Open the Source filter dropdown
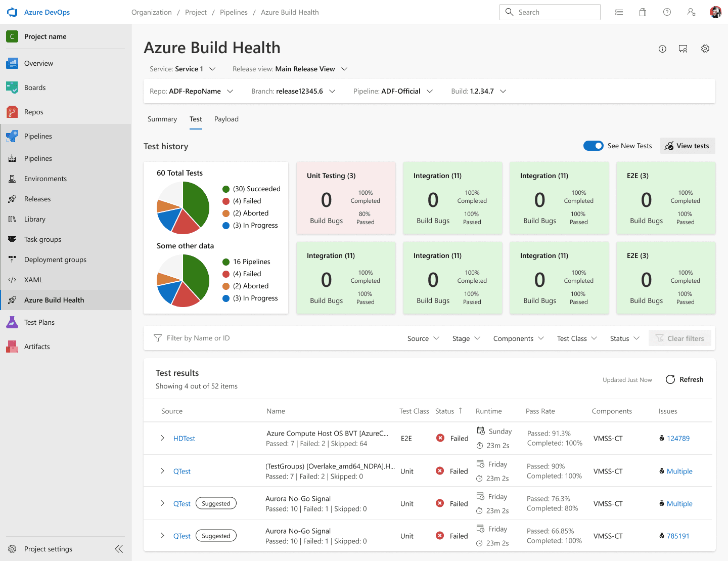728x561 pixels. click(x=424, y=338)
